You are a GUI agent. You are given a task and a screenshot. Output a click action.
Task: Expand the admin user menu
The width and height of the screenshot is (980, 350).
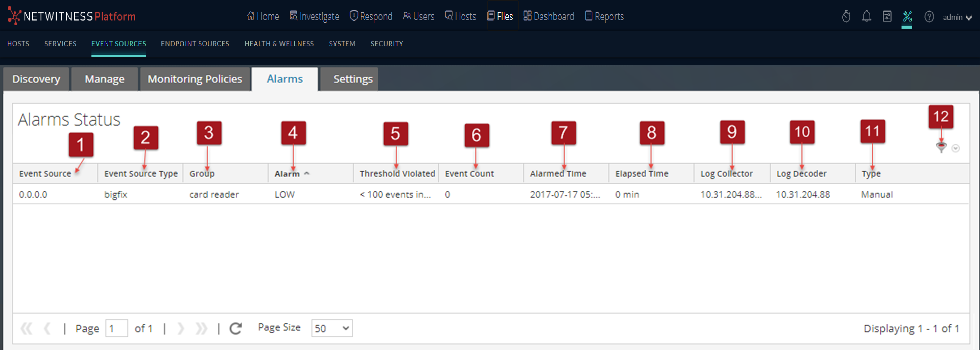tap(957, 17)
